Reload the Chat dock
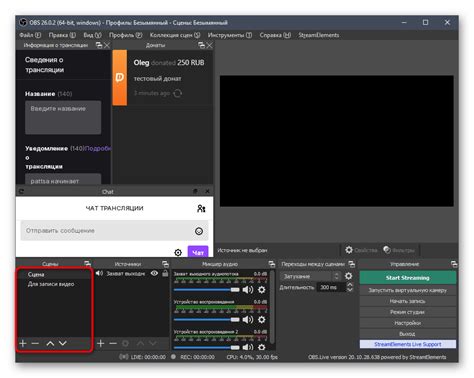The image size is (474, 378). click(22, 191)
